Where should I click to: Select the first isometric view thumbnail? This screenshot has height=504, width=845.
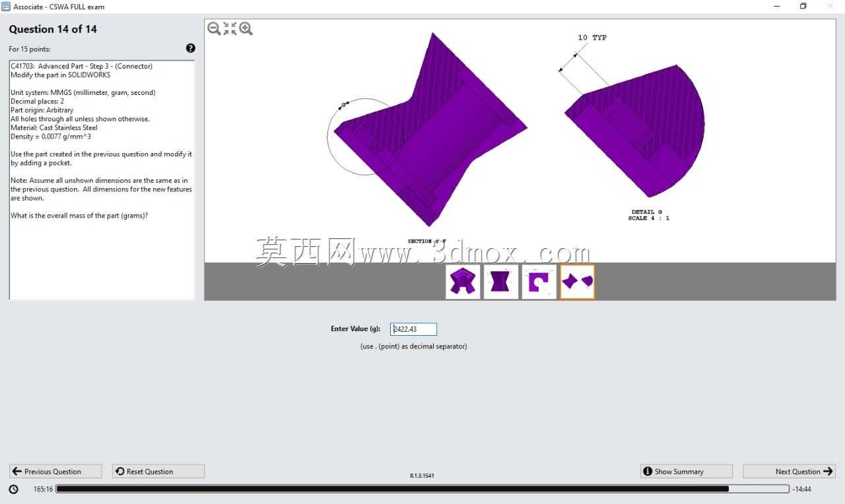point(463,282)
